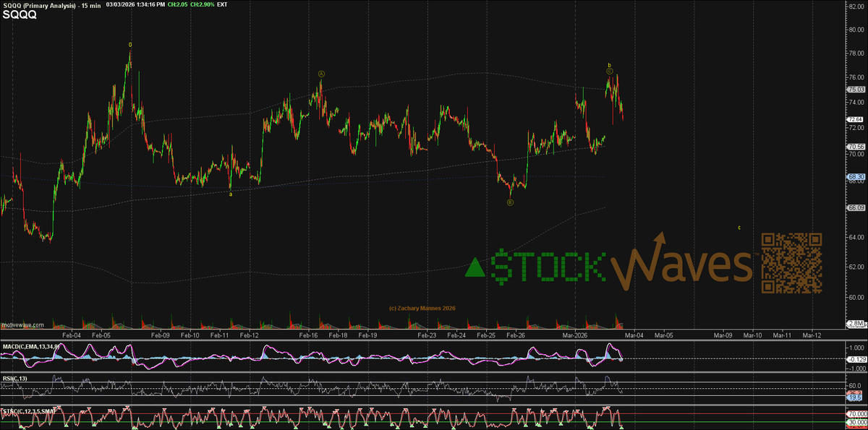This screenshot has width=868, height=430.
Task: Click the 75.03 price tag on axis
Action: (855, 90)
